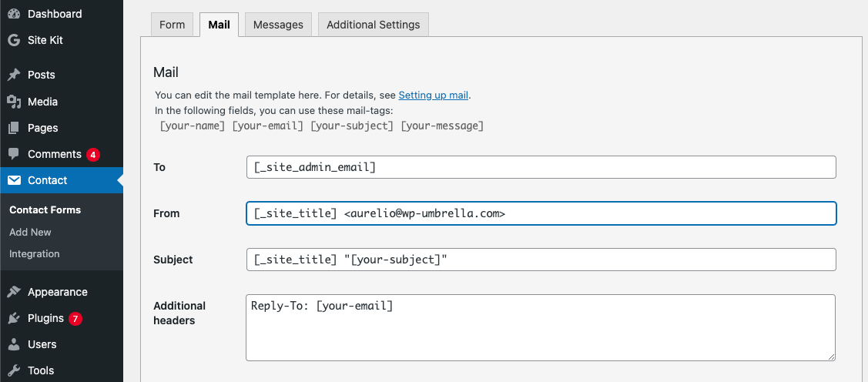Click the [your-name] mail-tag
The width and height of the screenshot is (868, 382).
tap(193, 126)
